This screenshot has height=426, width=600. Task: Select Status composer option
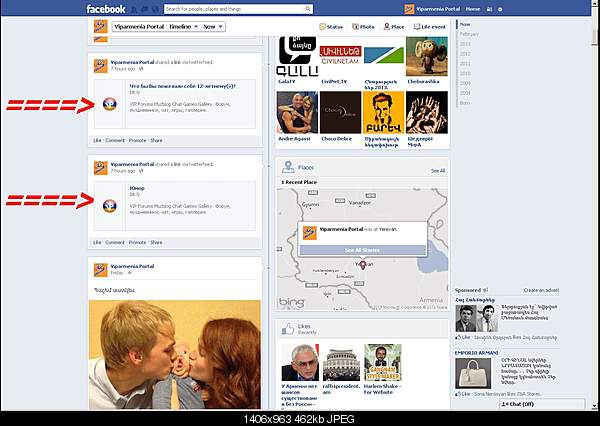[331, 26]
